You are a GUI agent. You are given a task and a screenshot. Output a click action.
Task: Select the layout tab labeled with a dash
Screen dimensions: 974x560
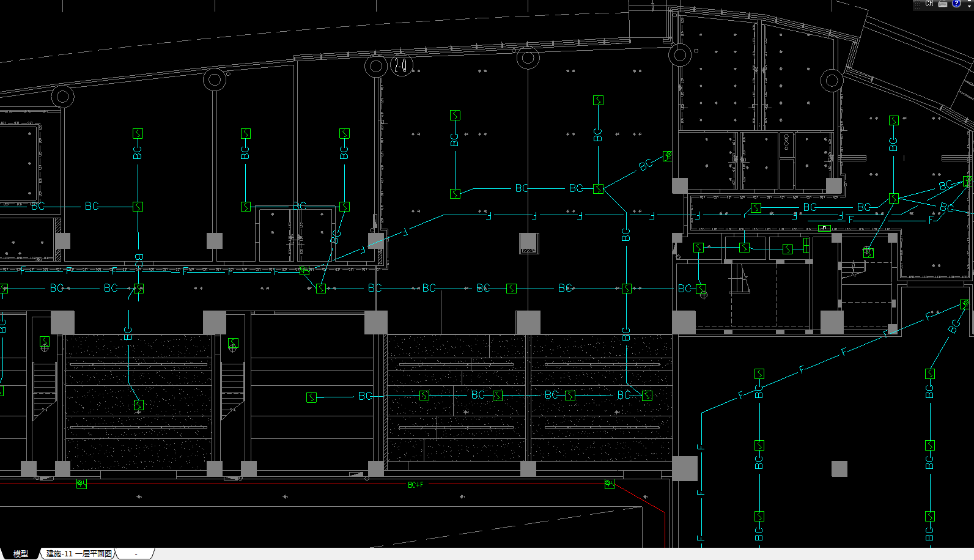(136, 553)
